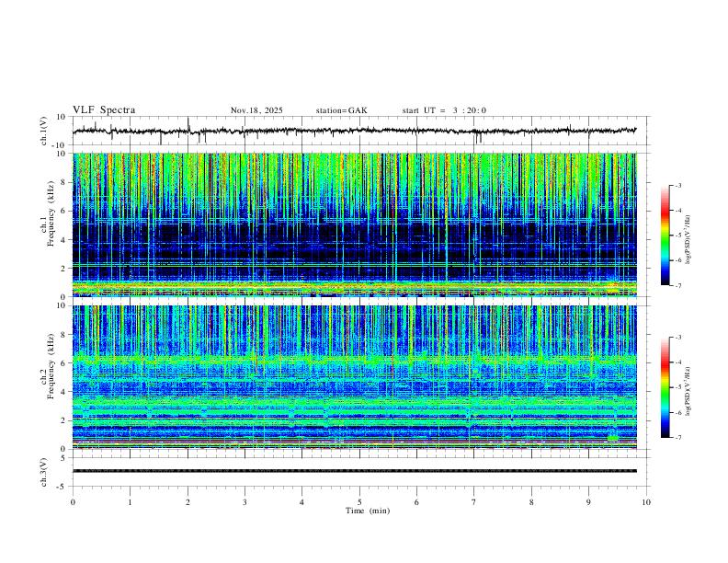Click the time axis tick label "7"
The width and height of the screenshot is (728, 563).
click(474, 502)
